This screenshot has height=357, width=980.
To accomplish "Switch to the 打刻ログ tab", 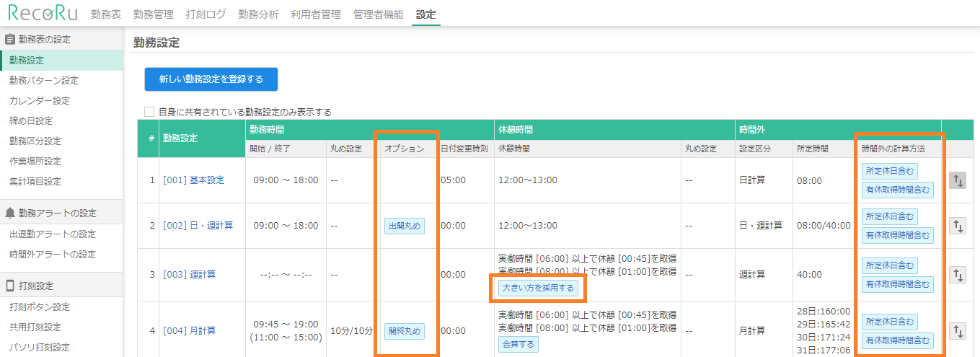I will (x=206, y=14).
